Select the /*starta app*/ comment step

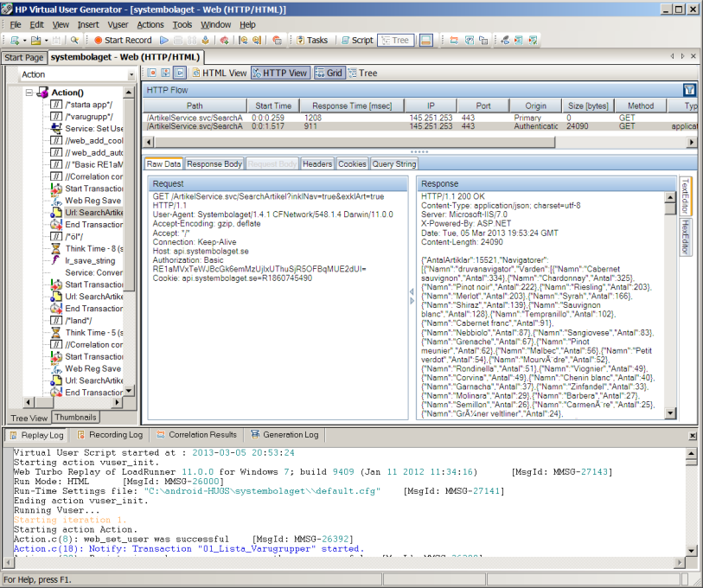89,105
